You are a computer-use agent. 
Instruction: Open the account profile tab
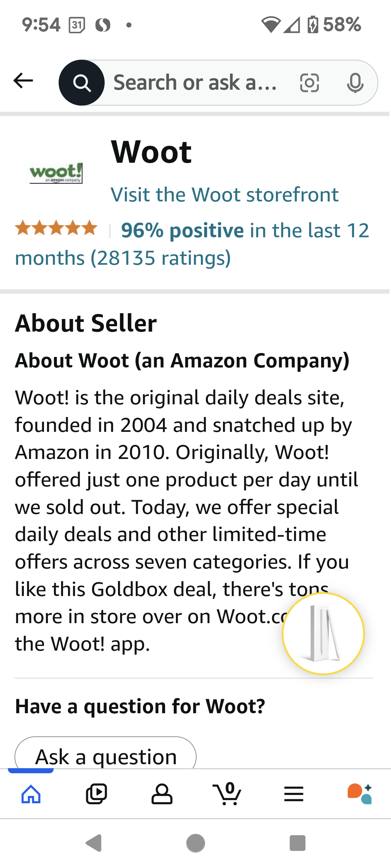(162, 794)
